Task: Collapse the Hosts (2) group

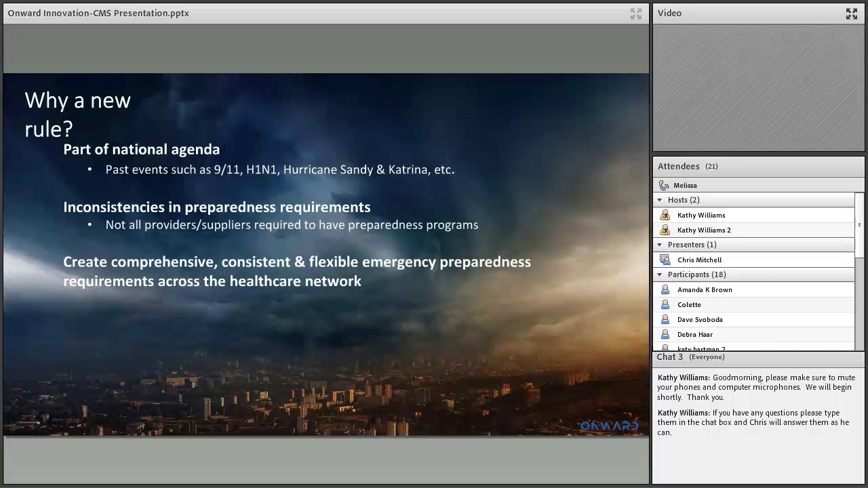Action: [659, 201]
